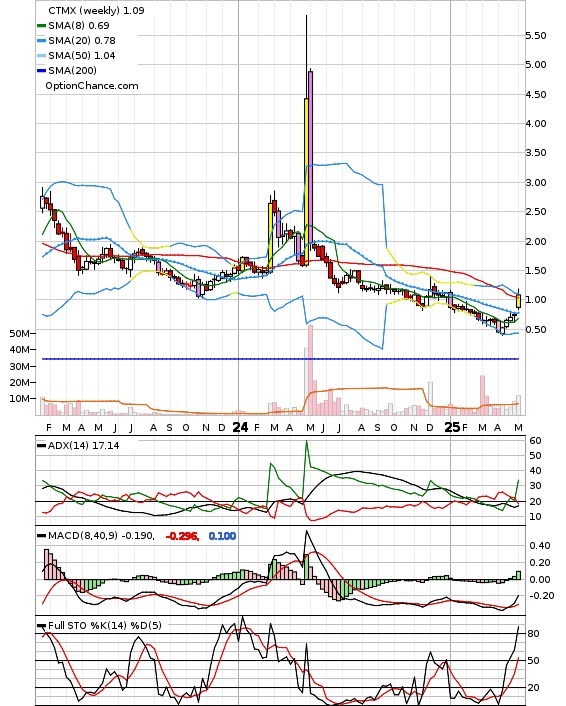
Task: Click the green SMA(8) legend color swatch
Action: pos(41,26)
